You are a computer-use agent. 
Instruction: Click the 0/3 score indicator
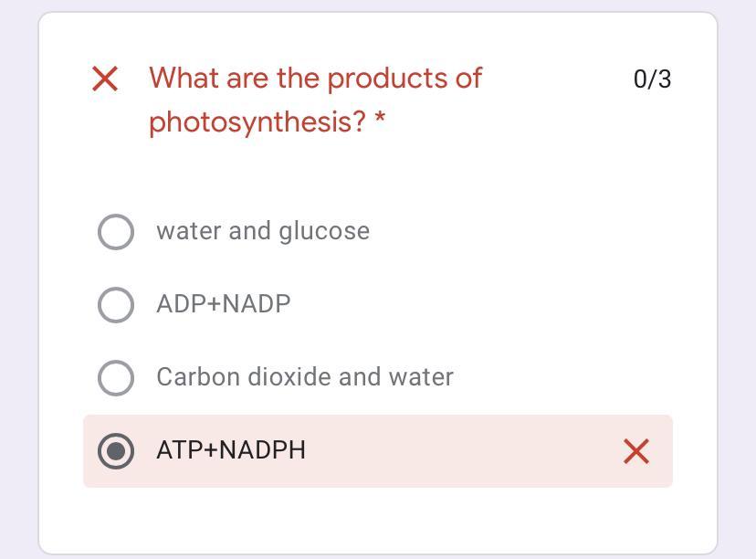pyautogui.click(x=652, y=79)
